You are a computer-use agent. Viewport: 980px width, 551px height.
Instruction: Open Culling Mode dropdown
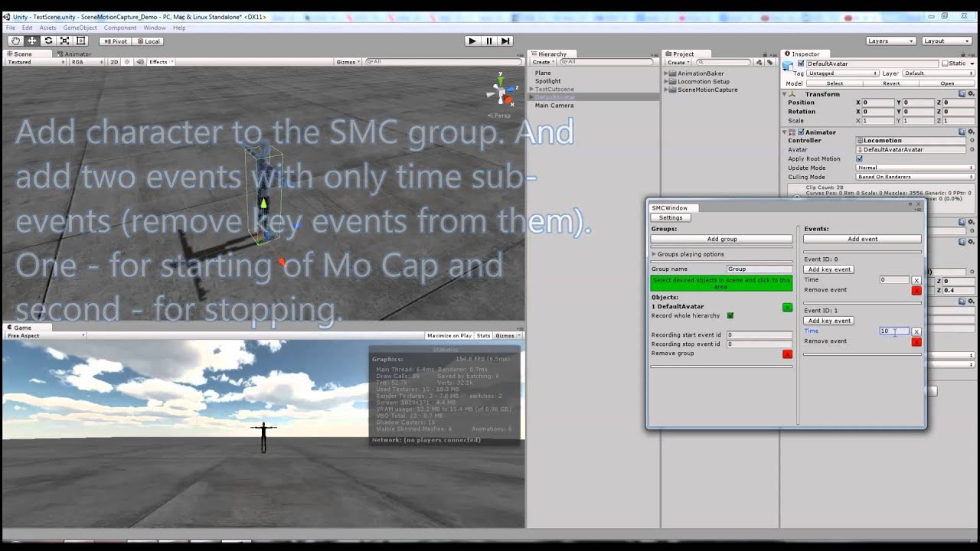(915, 177)
